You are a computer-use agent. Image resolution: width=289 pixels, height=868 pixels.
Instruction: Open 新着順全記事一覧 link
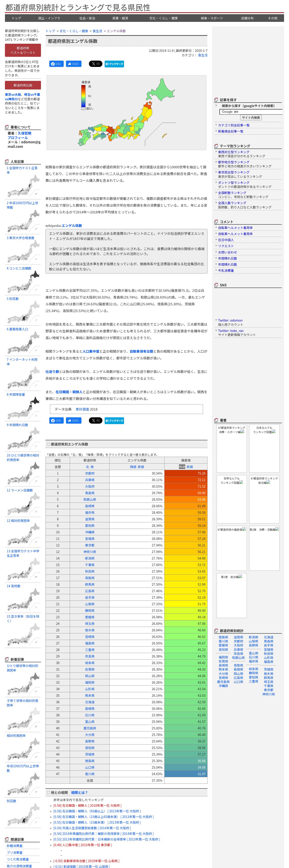pyautogui.click(x=230, y=131)
